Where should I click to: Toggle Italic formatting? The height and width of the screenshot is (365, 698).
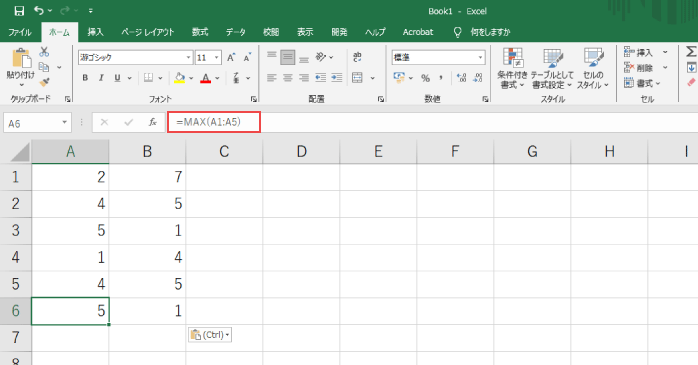101,78
